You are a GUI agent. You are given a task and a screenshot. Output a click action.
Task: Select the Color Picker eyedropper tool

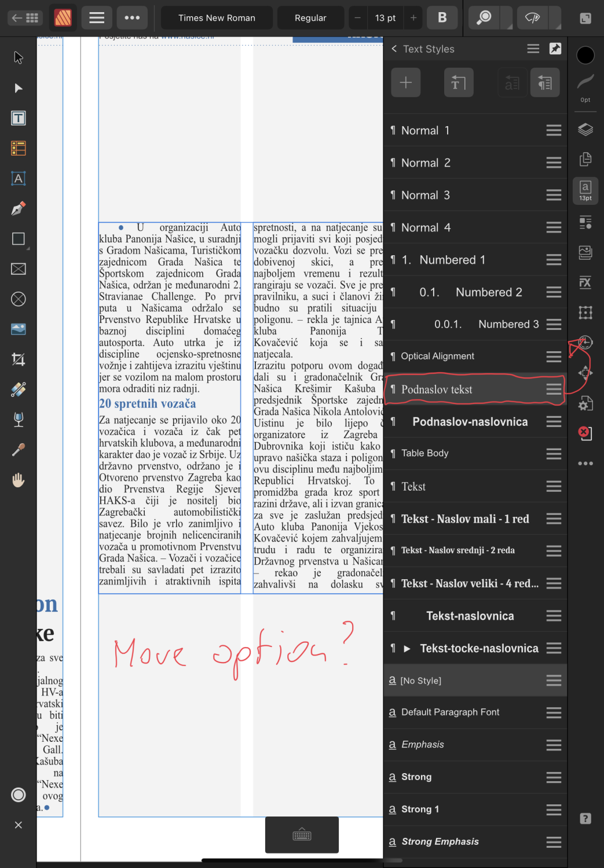pyautogui.click(x=19, y=450)
